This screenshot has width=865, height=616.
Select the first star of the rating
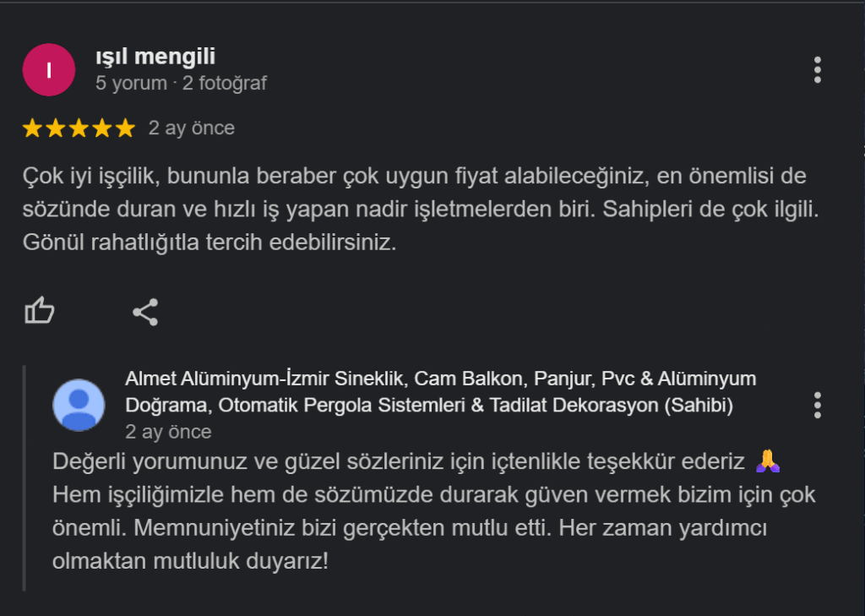pos(30,128)
